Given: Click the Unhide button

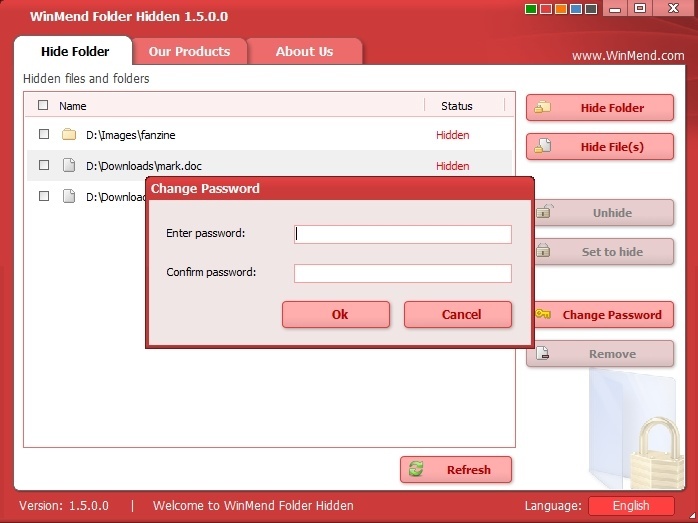Looking at the screenshot, I should 604,212.
